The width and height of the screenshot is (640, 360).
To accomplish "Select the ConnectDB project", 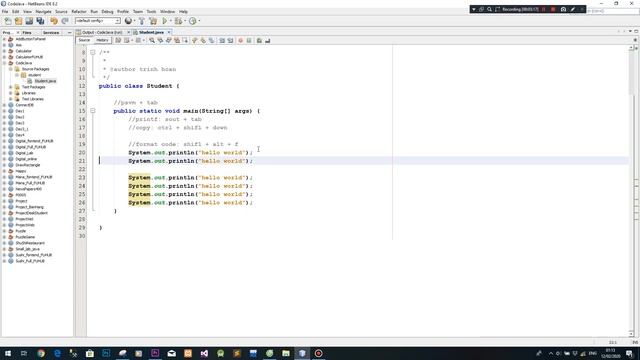I will [x=24, y=105].
